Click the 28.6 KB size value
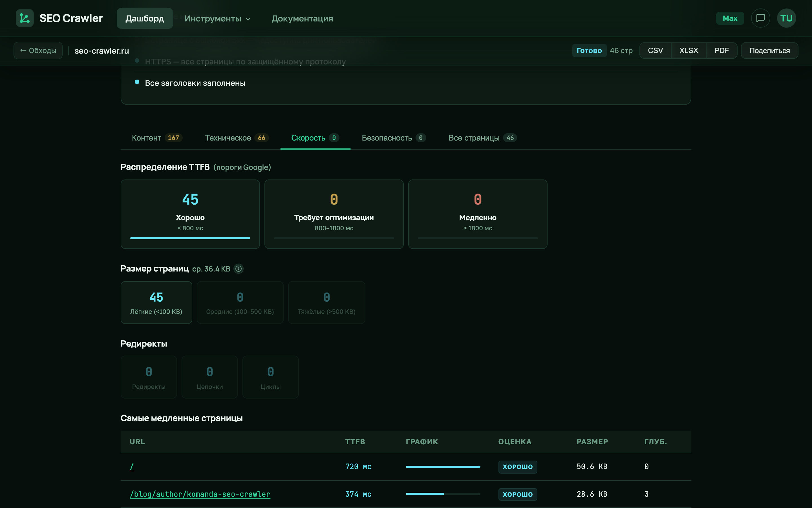 click(592, 494)
